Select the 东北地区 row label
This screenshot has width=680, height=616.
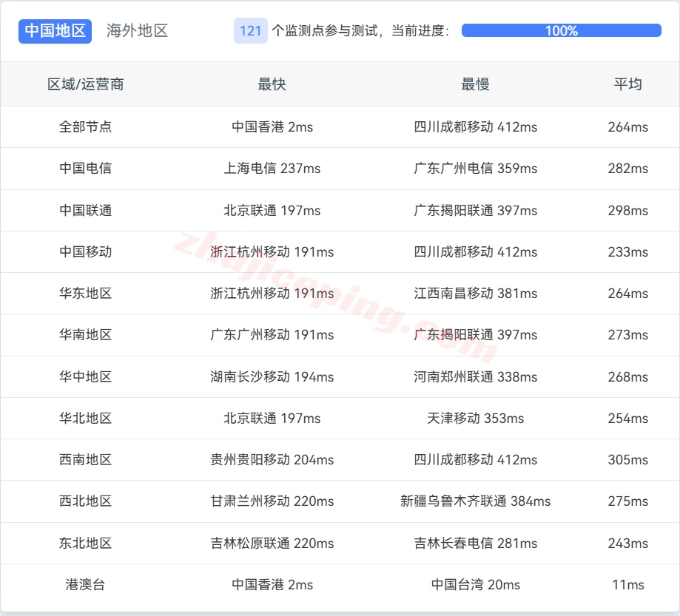[85, 544]
